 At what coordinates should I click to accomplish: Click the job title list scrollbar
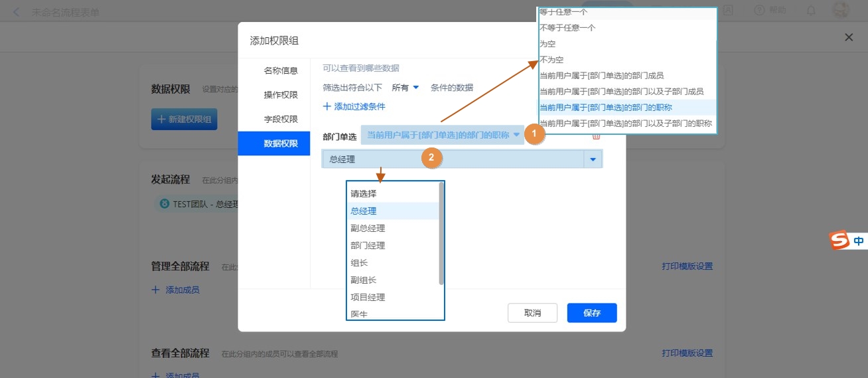[x=441, y=233]
